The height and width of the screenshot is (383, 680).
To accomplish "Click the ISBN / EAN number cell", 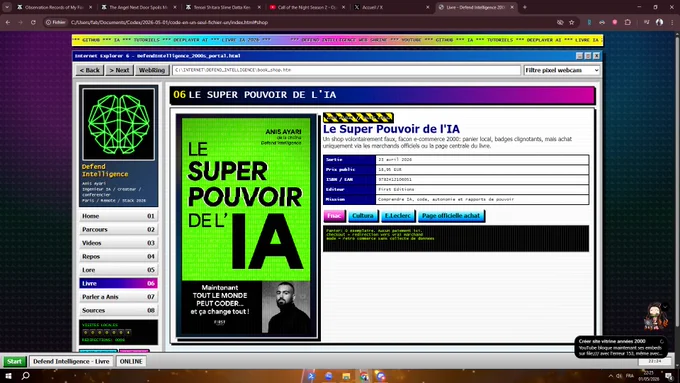I will click(482, 180).
